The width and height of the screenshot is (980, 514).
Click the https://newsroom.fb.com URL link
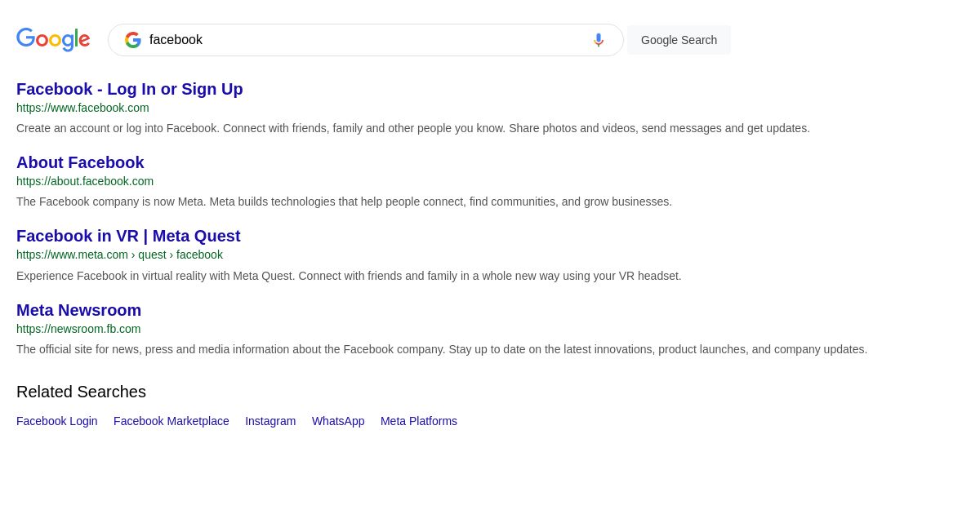click(x=78, y=329)
